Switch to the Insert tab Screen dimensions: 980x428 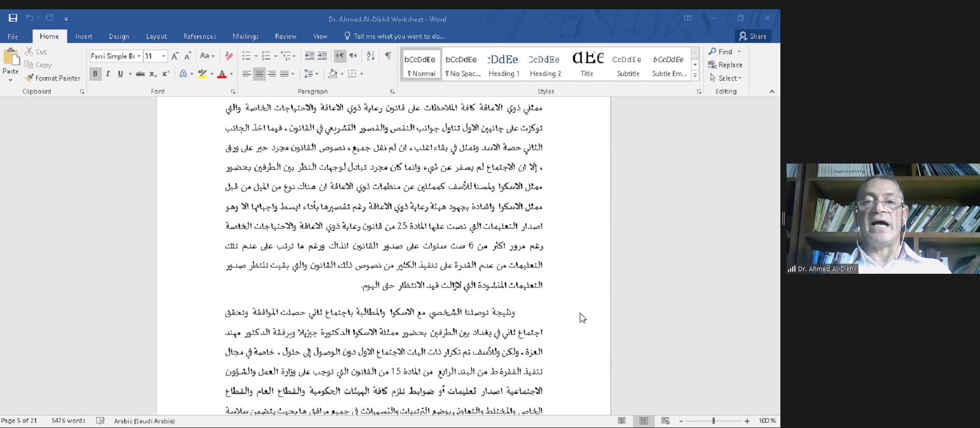(x=84, y=36)
